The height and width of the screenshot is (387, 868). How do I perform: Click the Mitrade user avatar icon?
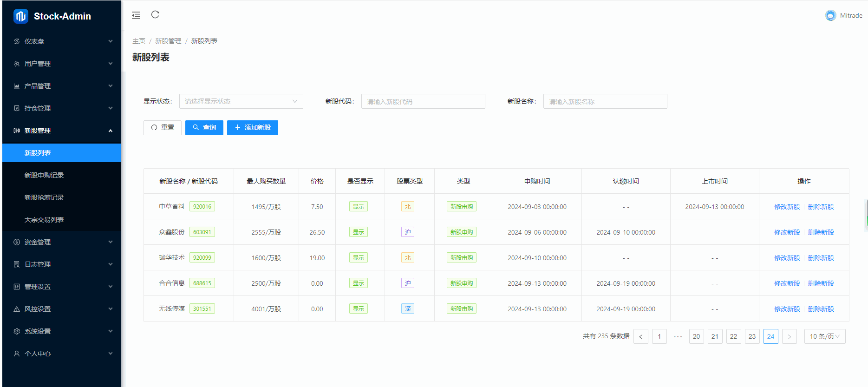(830, 15)
